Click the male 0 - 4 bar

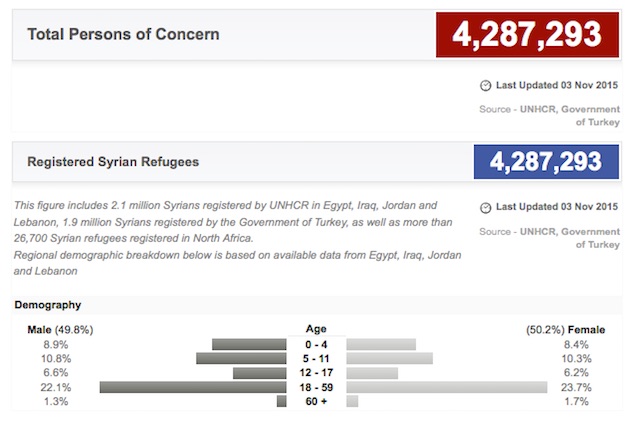(x=249, y=345)
